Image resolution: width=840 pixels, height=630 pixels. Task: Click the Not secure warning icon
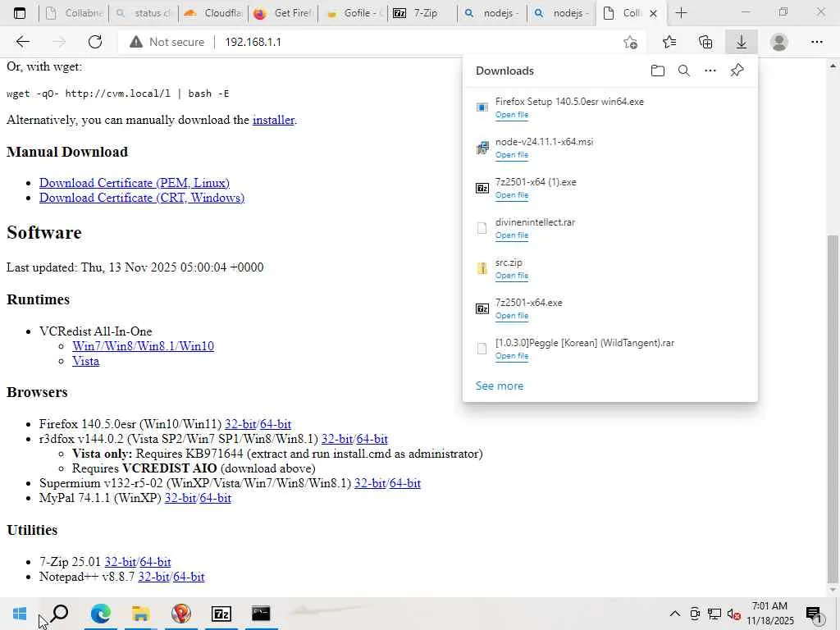click(x=136, y=42)
